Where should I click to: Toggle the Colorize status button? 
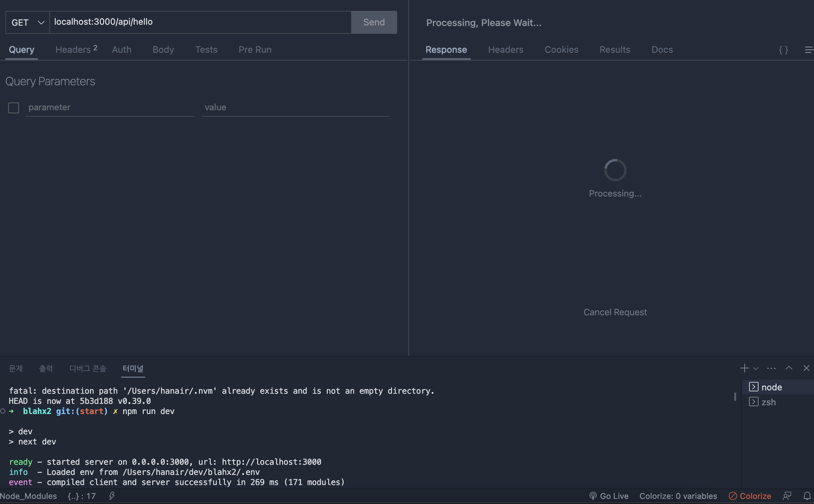[x=750, y=496]
